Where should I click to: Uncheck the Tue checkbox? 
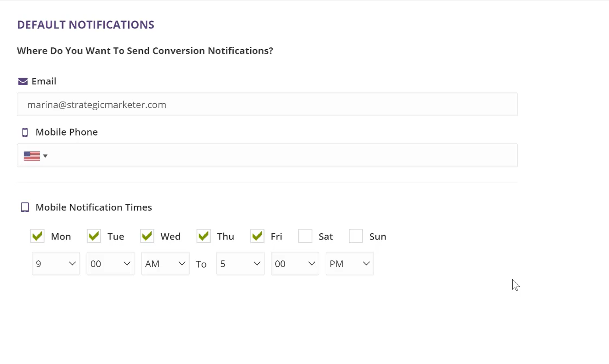click(94, 236)
